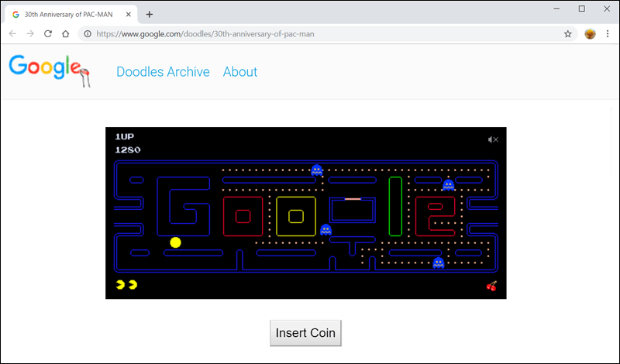
Task: Open the user profile avatar
Action: point(590,34)
